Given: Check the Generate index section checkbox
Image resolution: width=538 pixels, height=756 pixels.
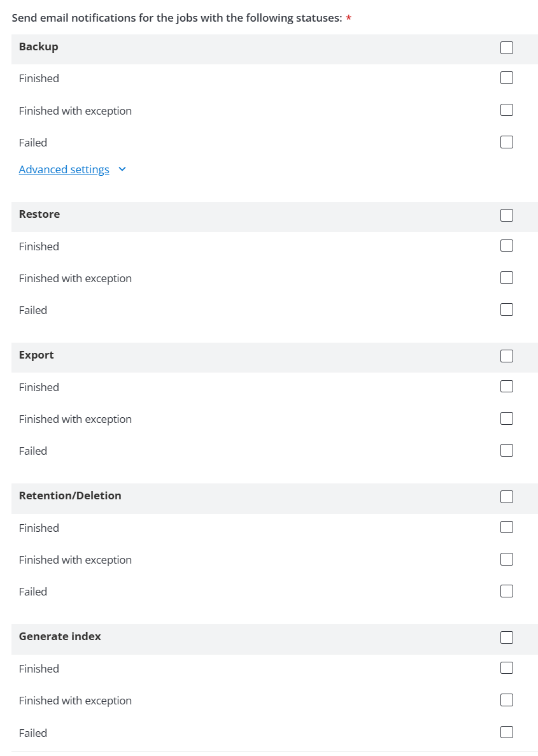Looking at the screenshot, I should click(506, 638).
